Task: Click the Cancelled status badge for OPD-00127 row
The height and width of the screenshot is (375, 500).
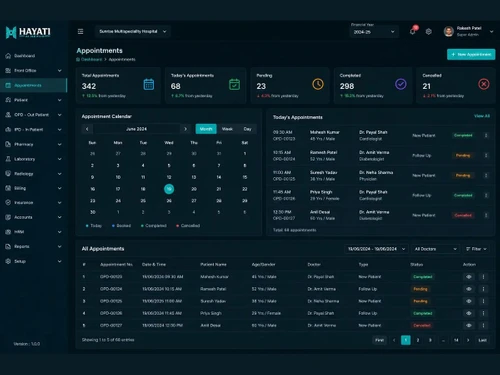Action: (x=422, y=325)
